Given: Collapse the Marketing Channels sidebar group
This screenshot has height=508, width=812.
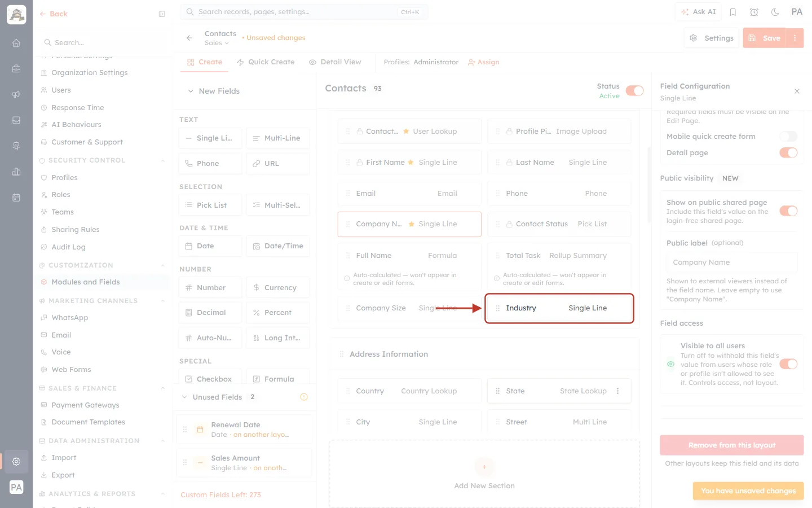Looking at the screenshot, I should pos(163,301).
